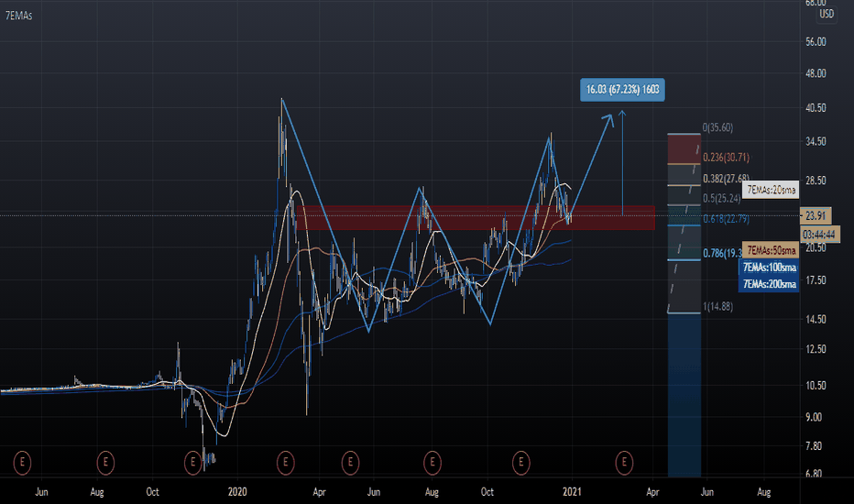Viewport: 854px width, 504px height.
Task: Click the countdown timer 03:44:44
Action: pos(820,235)
